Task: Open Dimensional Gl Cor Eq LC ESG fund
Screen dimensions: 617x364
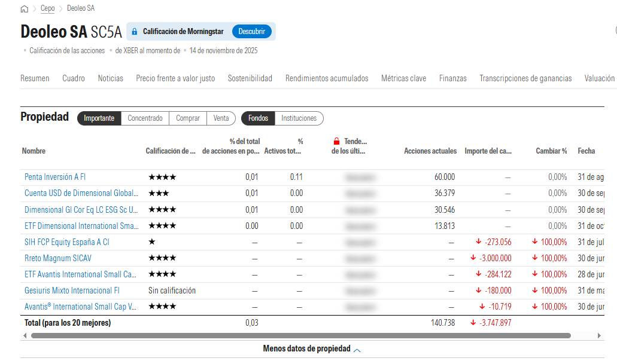Action: pyautogui.click(x=81, y=210)
